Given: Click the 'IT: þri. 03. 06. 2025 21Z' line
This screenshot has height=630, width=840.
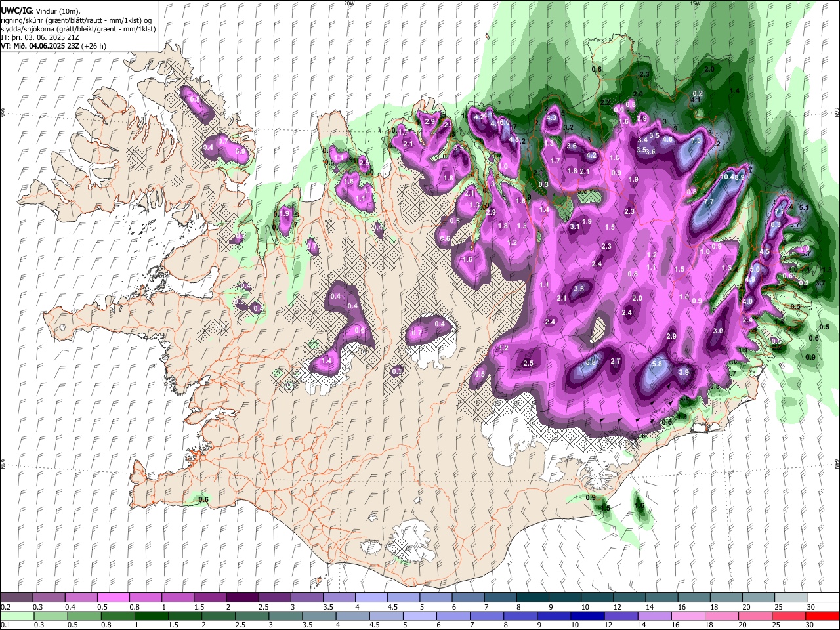Looking at the screenshot, I should click(41, 37).
